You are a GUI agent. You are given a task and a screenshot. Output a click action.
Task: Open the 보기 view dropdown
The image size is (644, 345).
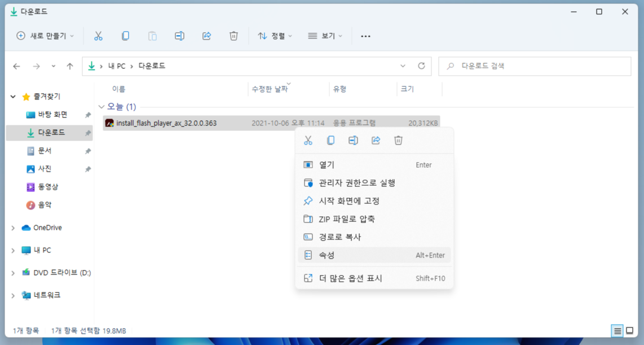point(325,36)
